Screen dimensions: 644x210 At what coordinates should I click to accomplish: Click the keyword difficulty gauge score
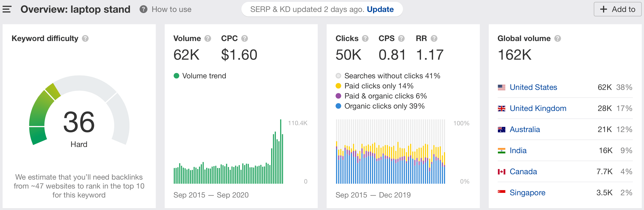point(79,122)
